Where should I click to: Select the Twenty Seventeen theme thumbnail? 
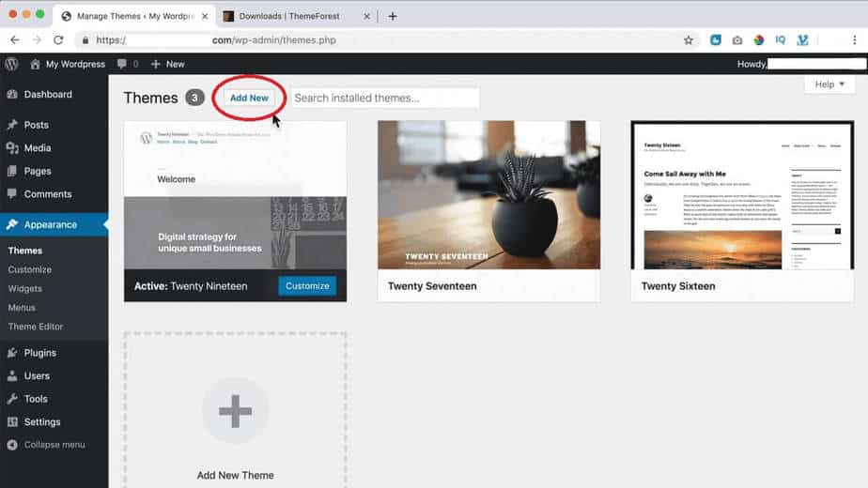[488, 195]
